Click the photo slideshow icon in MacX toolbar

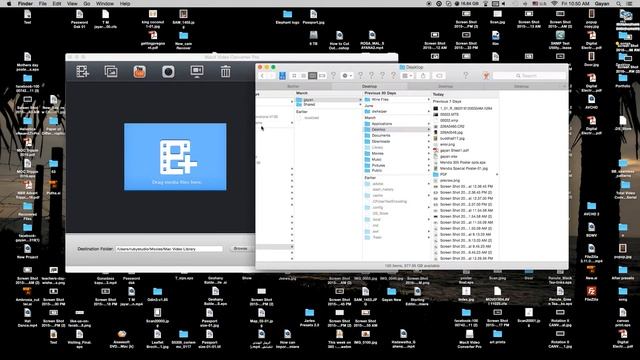[111, 71]
